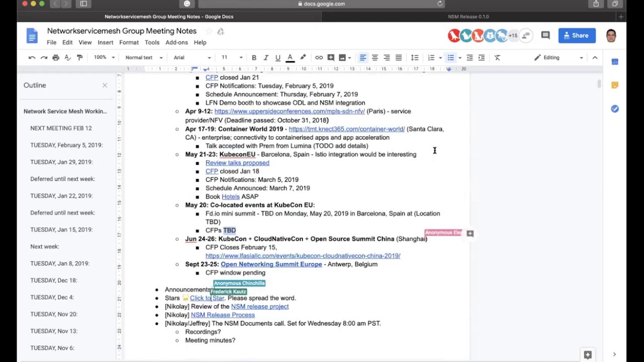644x362 pixels.
Task: Switch to NSM Release 0.1.0 tab
Action: point(468,17)
